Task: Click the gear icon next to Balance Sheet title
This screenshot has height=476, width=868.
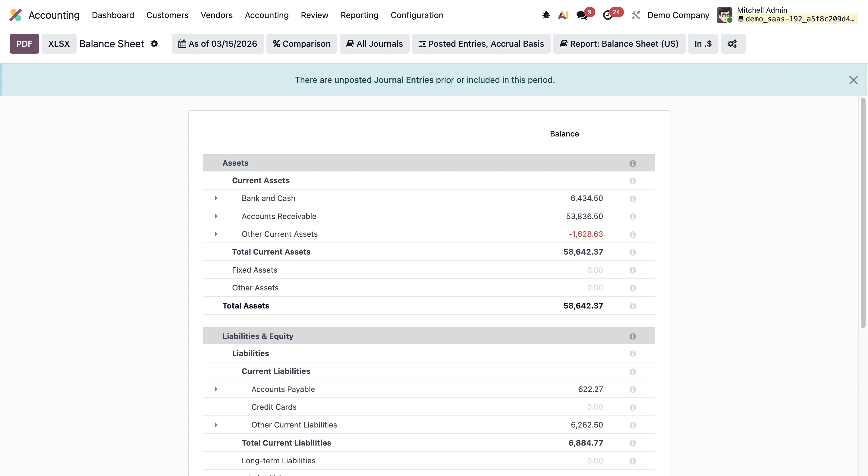Action: click(x=154, y=44)
